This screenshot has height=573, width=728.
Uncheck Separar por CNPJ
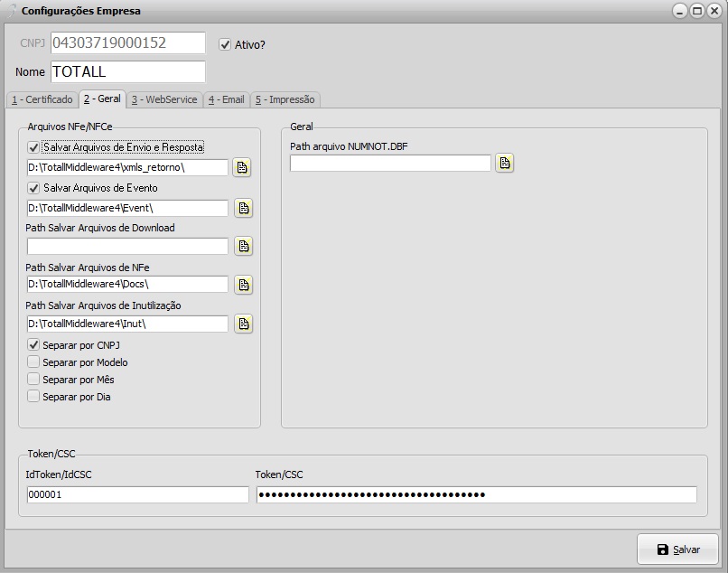pos(34,345)
